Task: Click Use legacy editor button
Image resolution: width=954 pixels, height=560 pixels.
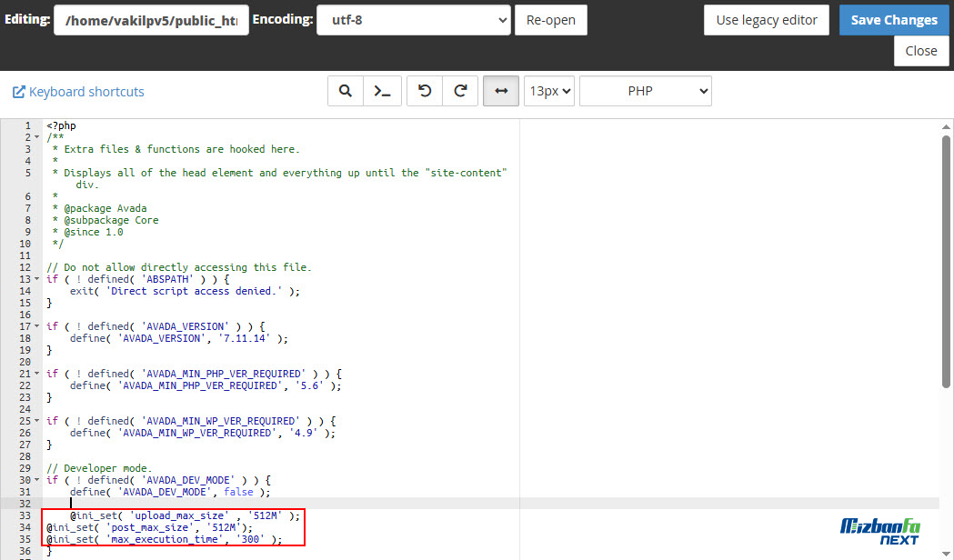Action: tap(767, 20)
